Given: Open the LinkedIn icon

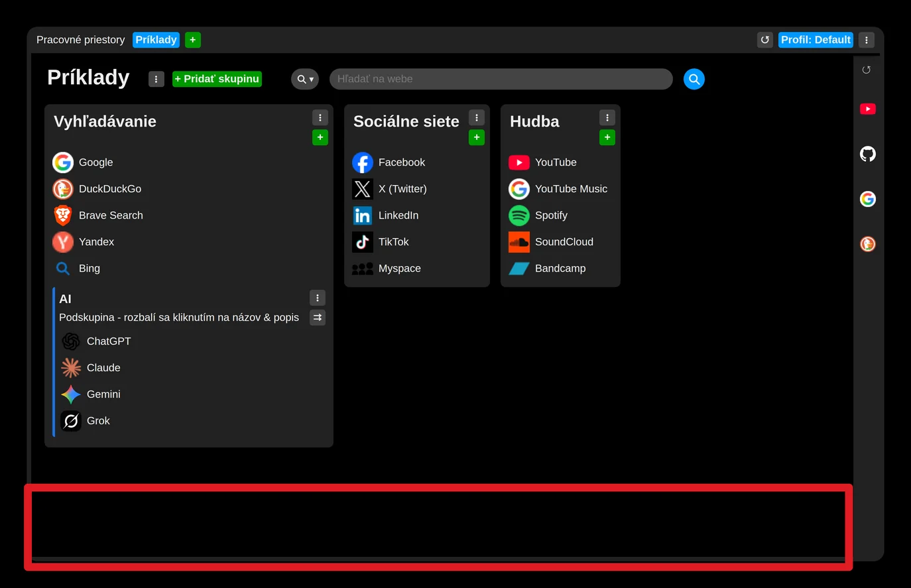Looking at the screenshot, I should pyautogui.click(x=363, y=215).
